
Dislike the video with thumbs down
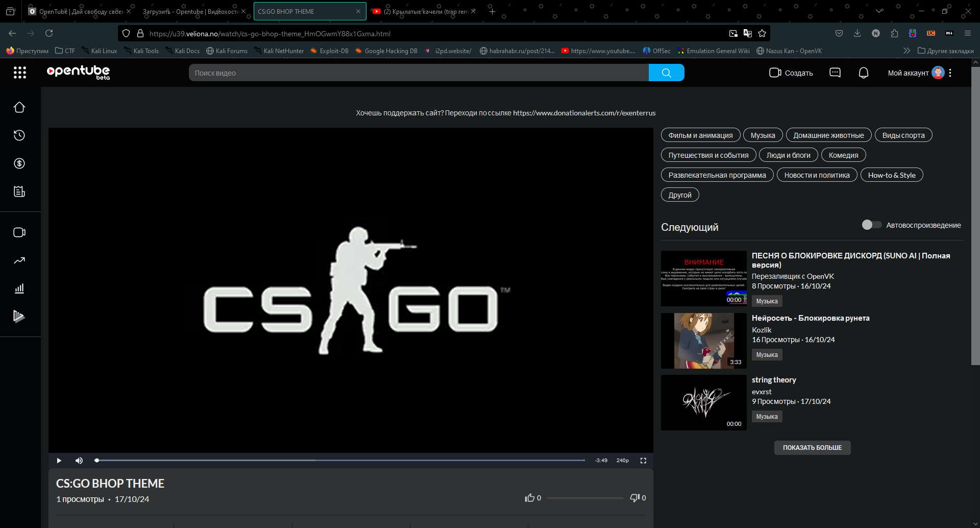635,498
